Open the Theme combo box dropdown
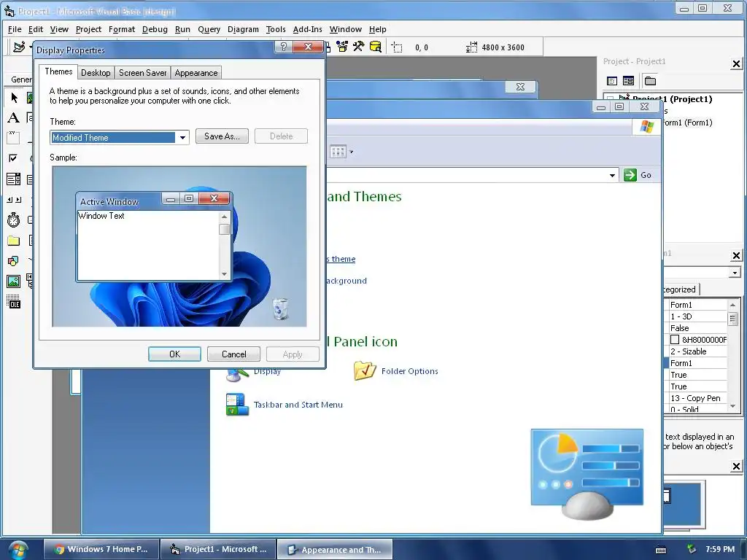This screenshot has height=560, width=747. (x=182, y=138)
